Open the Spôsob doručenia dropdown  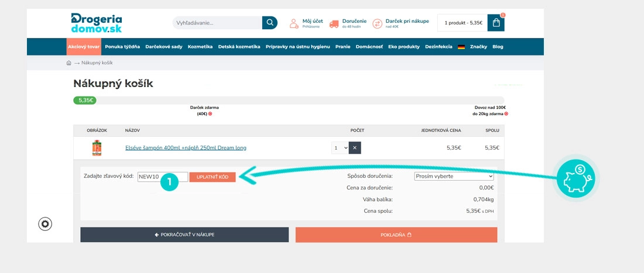pyautogui.click(x=454, y=177)
